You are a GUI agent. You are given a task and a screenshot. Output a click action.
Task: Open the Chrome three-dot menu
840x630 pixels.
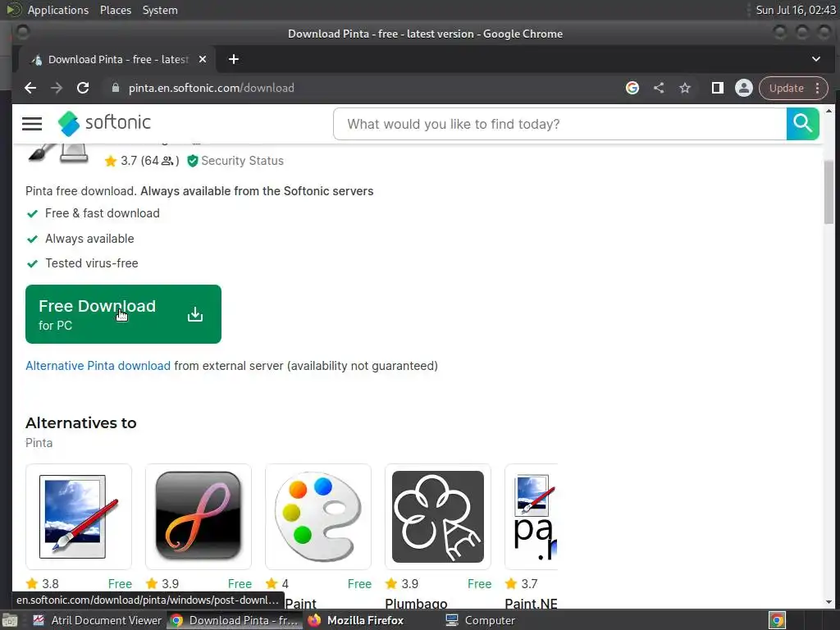818,88
